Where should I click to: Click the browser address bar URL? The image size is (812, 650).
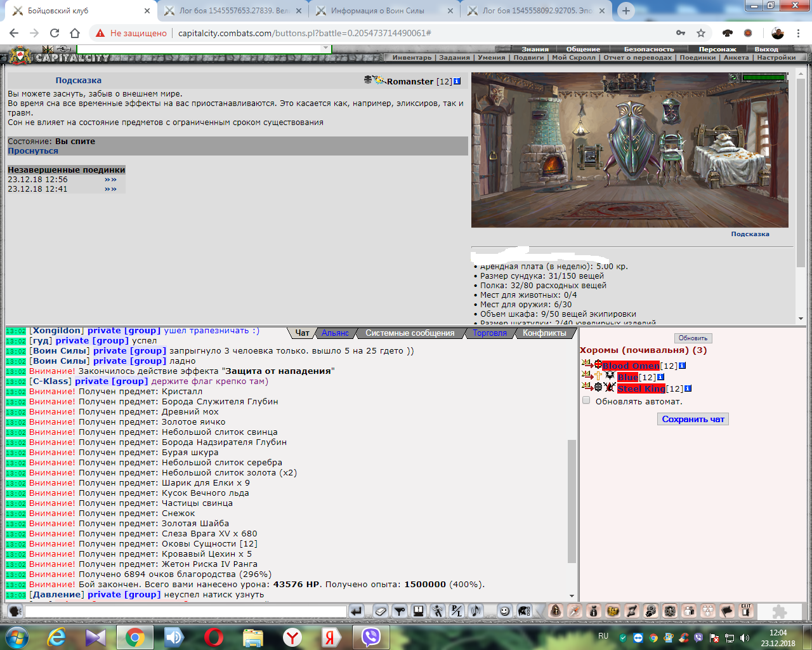304,33
